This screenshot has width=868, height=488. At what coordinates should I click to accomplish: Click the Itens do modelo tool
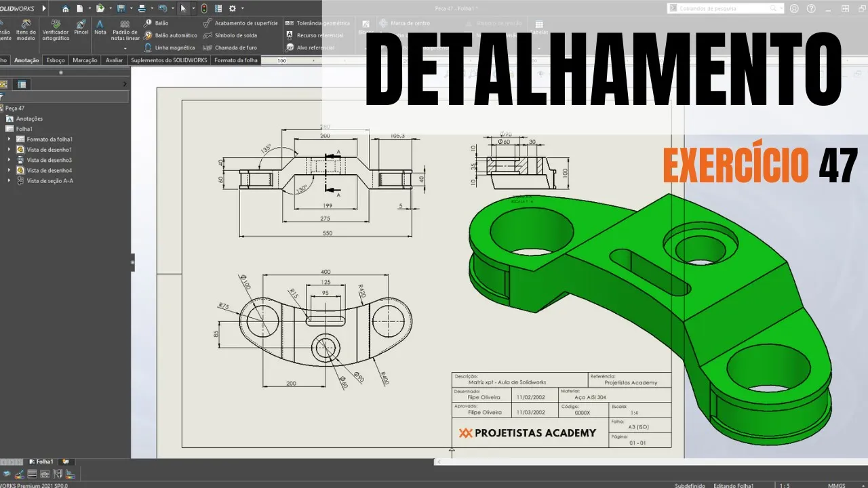[x=26, y=30]
